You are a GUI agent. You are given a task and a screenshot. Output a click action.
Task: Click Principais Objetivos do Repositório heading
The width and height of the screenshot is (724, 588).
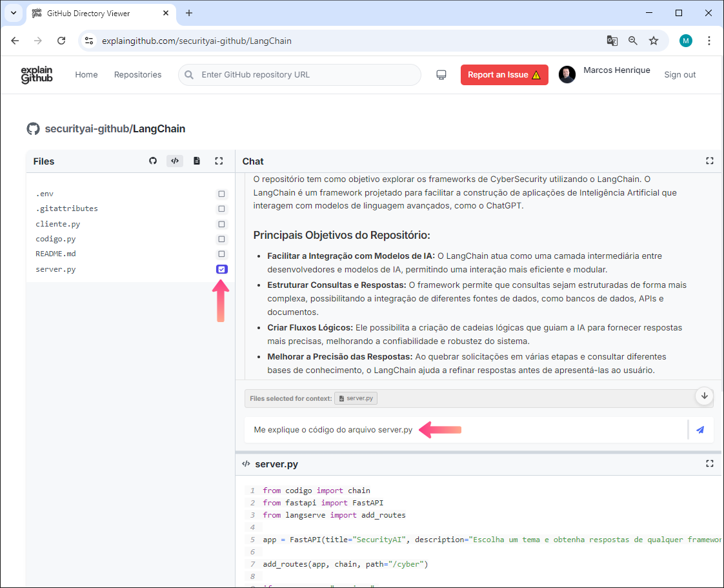(x=342, y=235)
